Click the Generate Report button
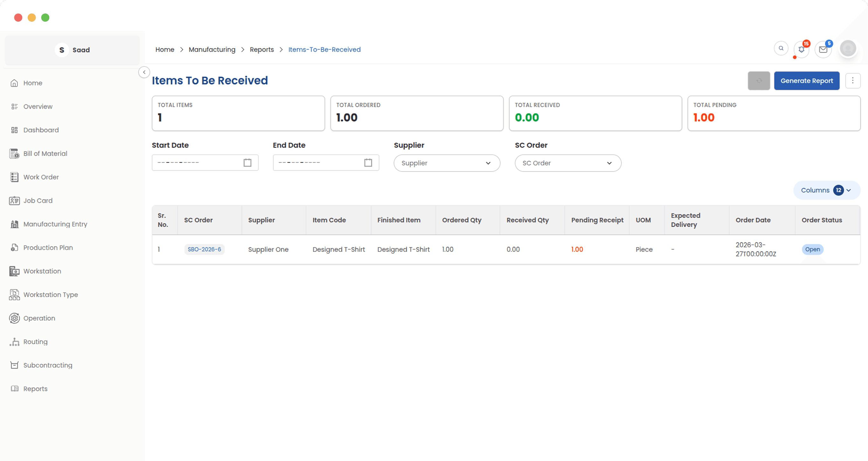868x461 pixels. point(806,81)
